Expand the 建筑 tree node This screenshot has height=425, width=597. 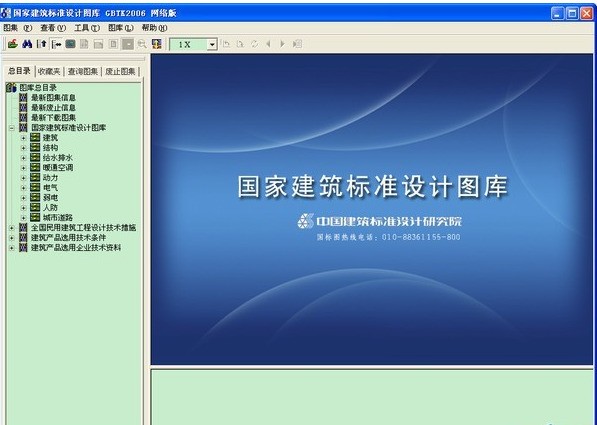point(23,138)
